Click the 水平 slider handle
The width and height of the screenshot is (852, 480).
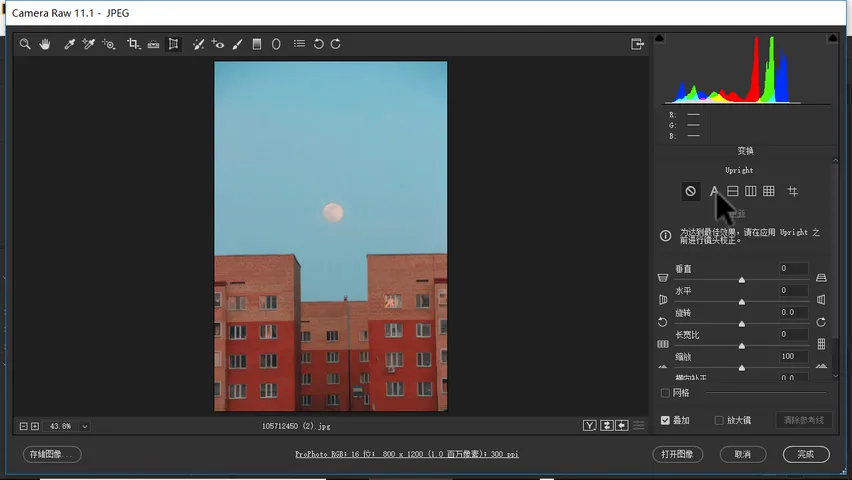[742, 302]
